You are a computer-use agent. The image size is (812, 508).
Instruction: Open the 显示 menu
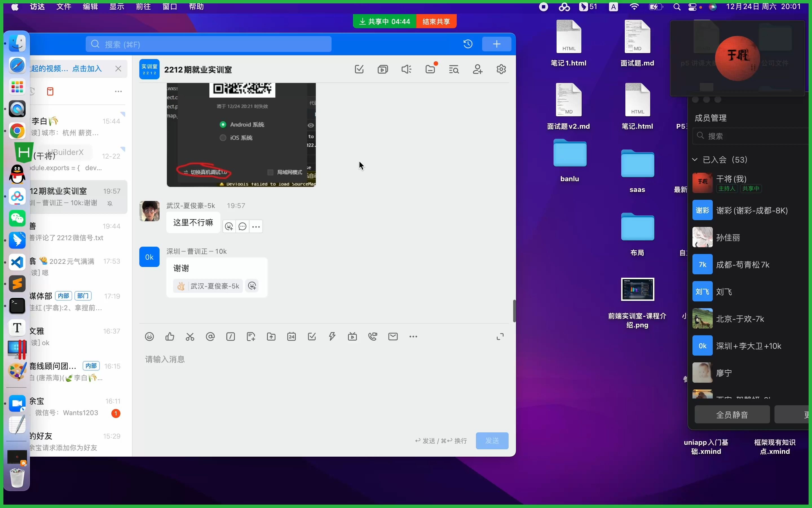point(117,7)
